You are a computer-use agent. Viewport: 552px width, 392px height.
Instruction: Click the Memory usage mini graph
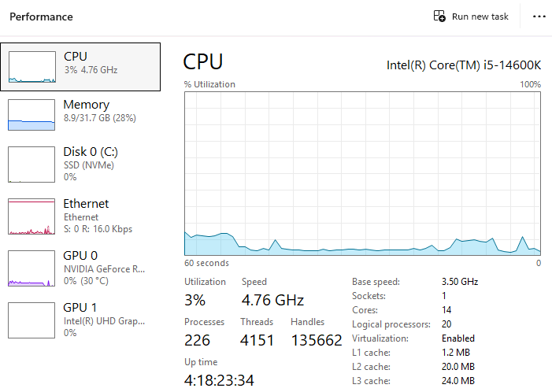tap(31, 114)
